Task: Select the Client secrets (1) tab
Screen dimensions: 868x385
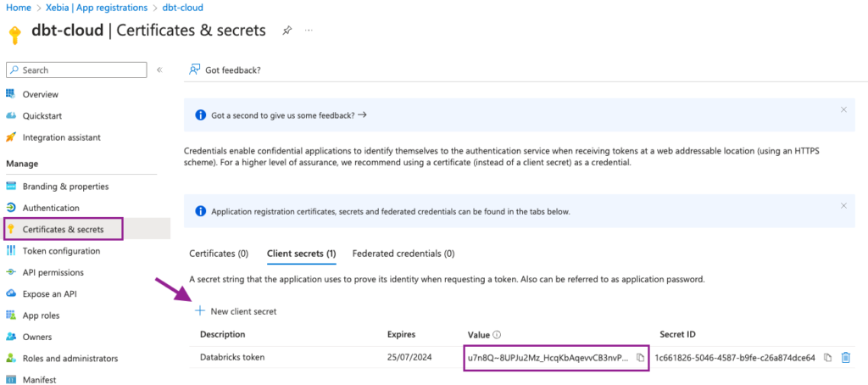Action: pos(301,254)
